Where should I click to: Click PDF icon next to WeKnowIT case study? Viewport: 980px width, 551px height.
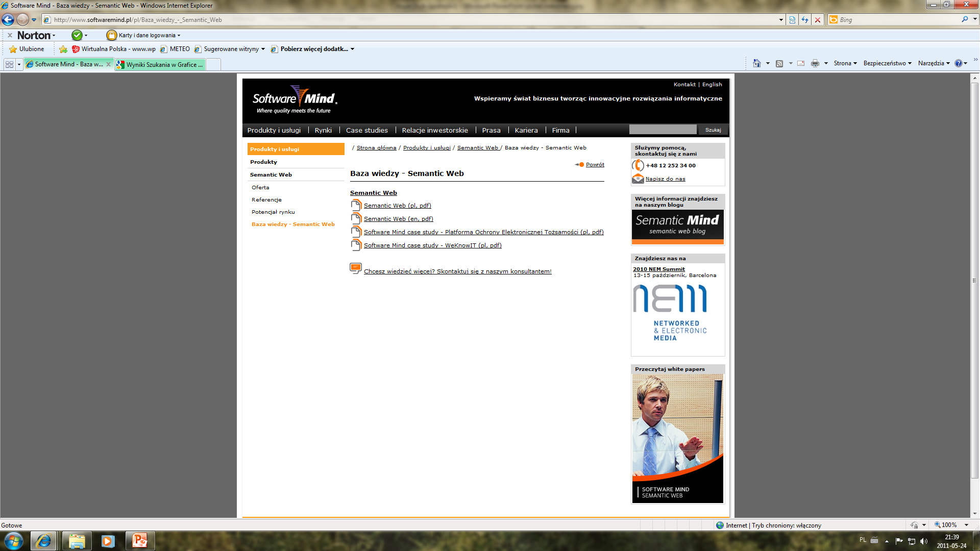tap(356, 244)
